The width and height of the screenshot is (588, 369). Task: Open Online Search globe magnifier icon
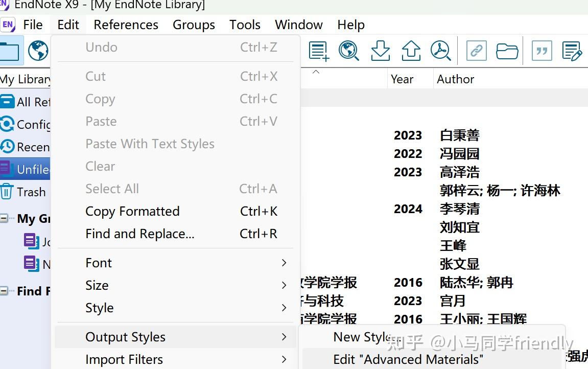(349, 51)
